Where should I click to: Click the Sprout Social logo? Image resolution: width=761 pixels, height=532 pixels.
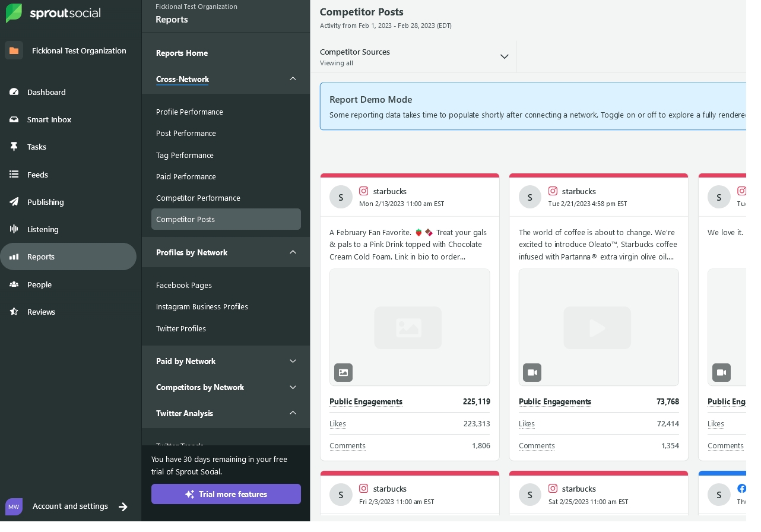pos(53,13)
